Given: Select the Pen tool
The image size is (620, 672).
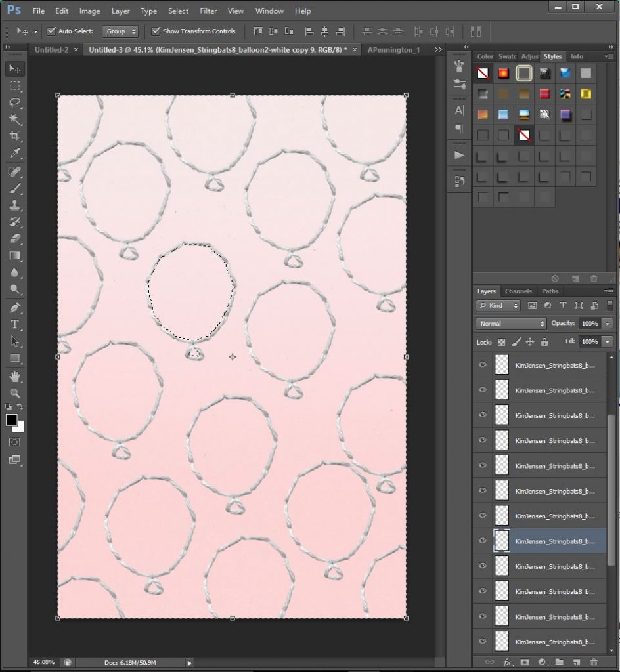Looking at the screenshot, I should coord(14,308).
